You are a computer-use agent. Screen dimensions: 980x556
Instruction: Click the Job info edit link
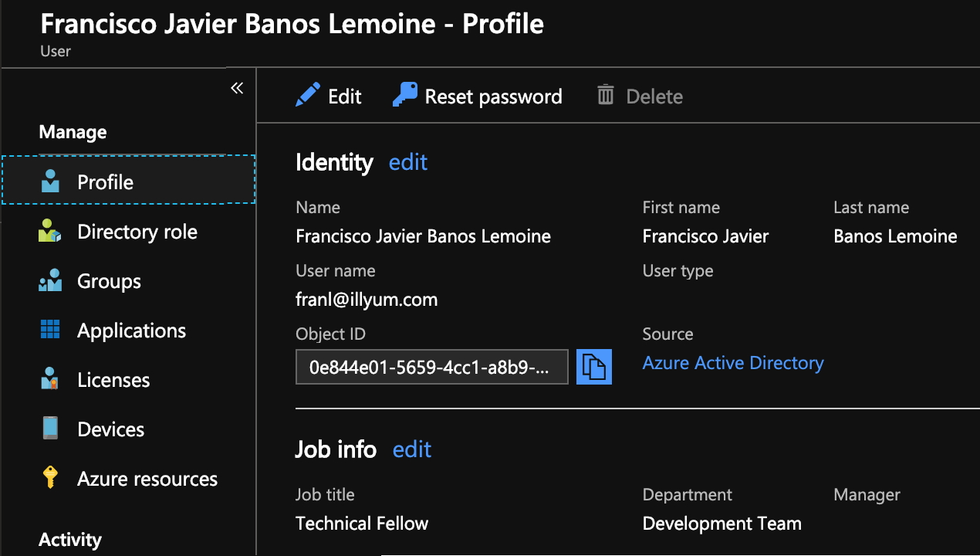click(411, 449)
